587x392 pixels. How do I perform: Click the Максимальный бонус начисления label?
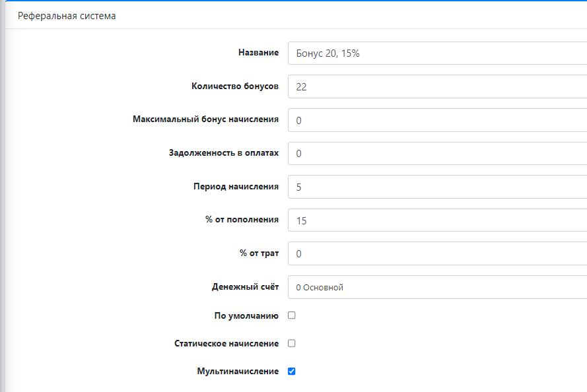tap(205, 119)
